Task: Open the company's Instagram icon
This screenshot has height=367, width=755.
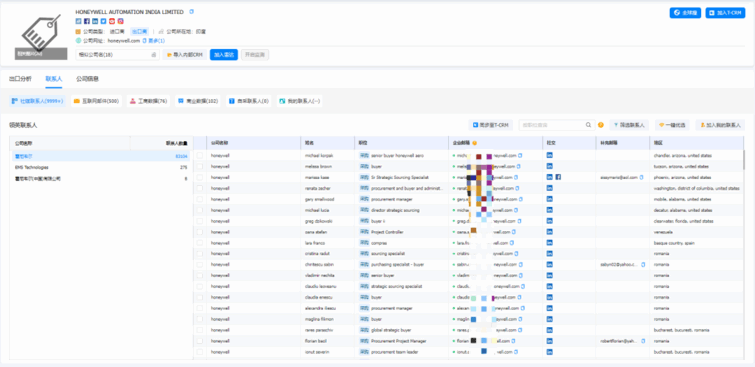Action: point(120,21)
